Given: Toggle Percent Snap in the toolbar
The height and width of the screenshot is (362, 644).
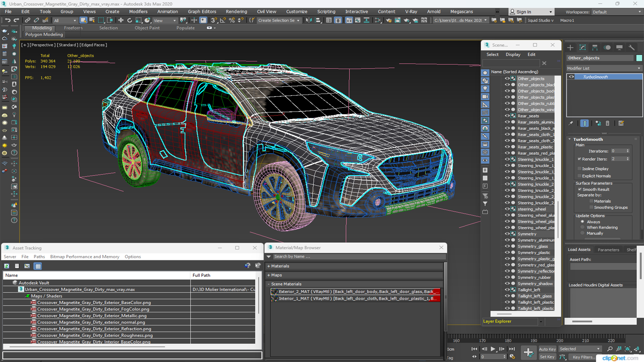Looking at the screenshot, I should (231, 20).
